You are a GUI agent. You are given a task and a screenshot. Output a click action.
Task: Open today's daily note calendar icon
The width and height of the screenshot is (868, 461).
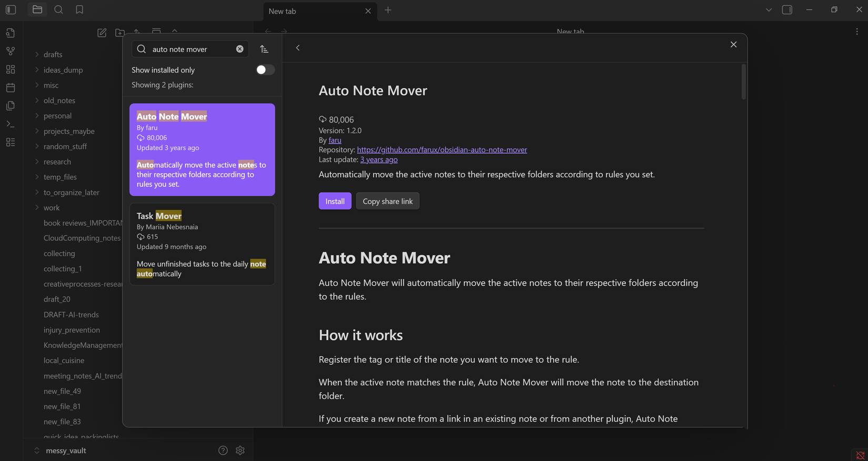11,87
